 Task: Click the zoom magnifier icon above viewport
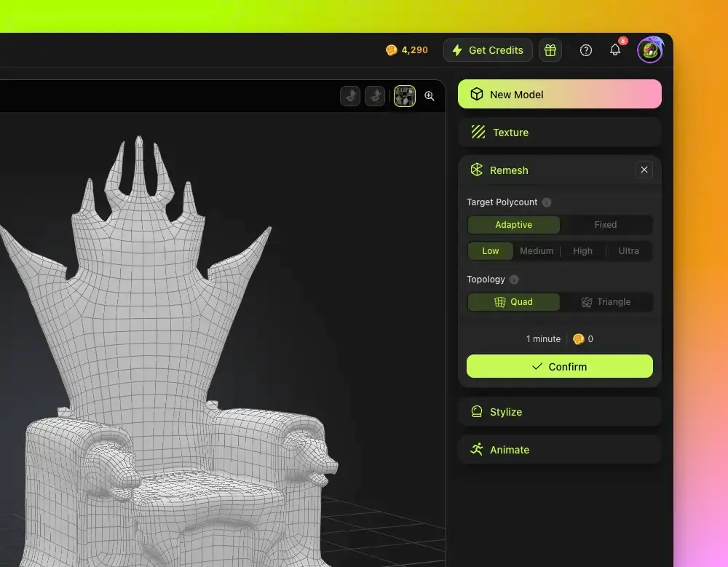(430, 95)
